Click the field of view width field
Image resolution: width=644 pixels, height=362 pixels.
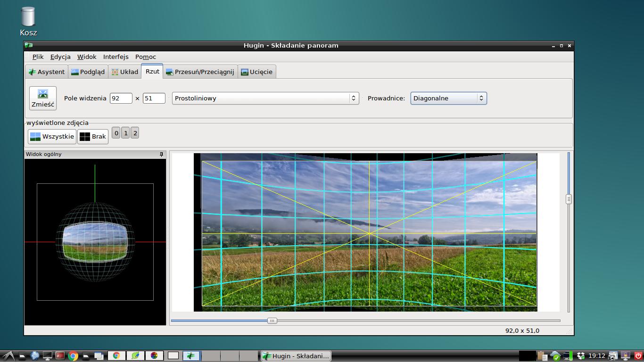121,98
